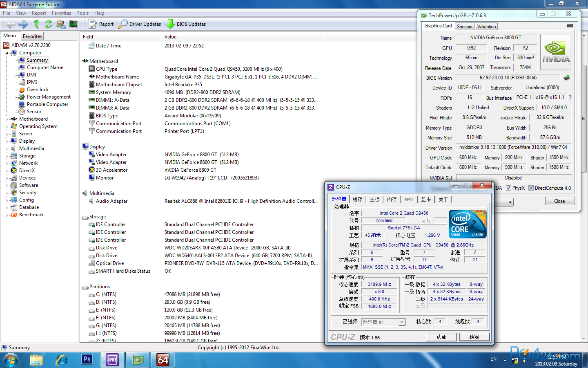This screenshot has width=588, height=368.
Task: Open CPU-Z from the taskbar
Action: 112,360
